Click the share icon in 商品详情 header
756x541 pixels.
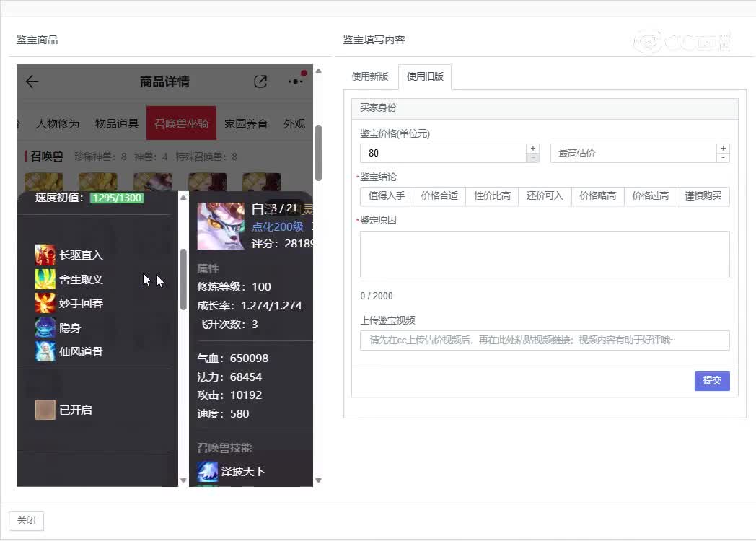click(260, 82)
